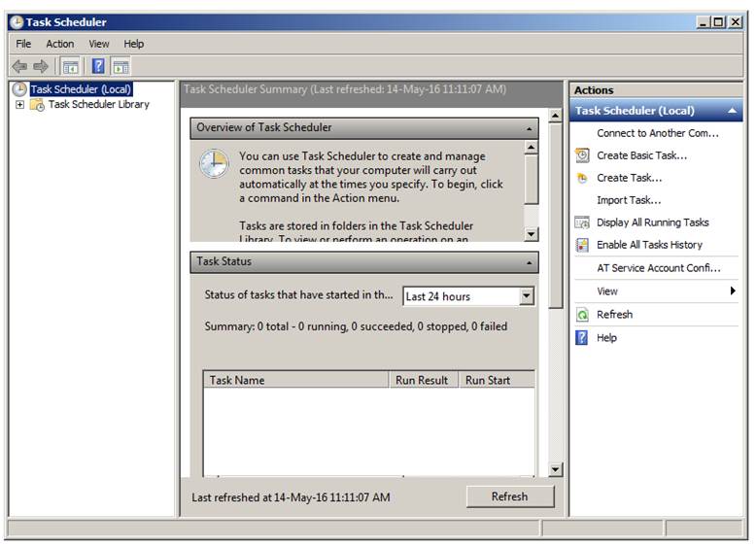Open the Help menu in the menu bar
Screen dimensions: 756x547
[x=133, y=44]
